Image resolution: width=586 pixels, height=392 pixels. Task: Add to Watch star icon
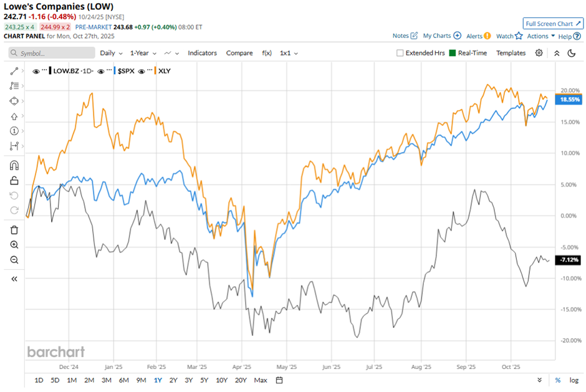tap(519, 36)
